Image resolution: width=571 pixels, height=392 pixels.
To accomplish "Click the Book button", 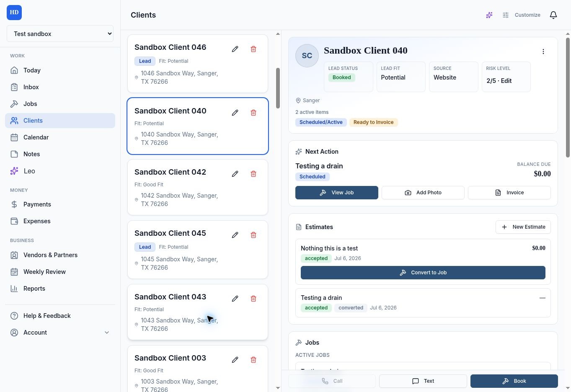I will [x=514, y=381].
